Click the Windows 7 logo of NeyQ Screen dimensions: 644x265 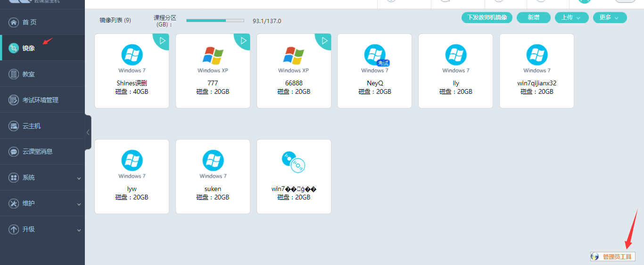tap(375, 55)
